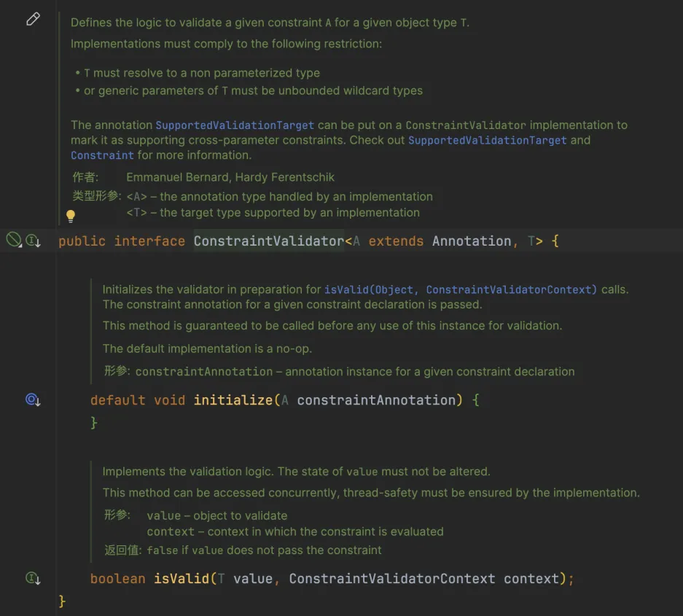Image resolution: width=683 pixels, height=616 pixels.
Task: Open the second SupportedValidationTarget link after 'Check out'
Action: [x=487, y=140]
